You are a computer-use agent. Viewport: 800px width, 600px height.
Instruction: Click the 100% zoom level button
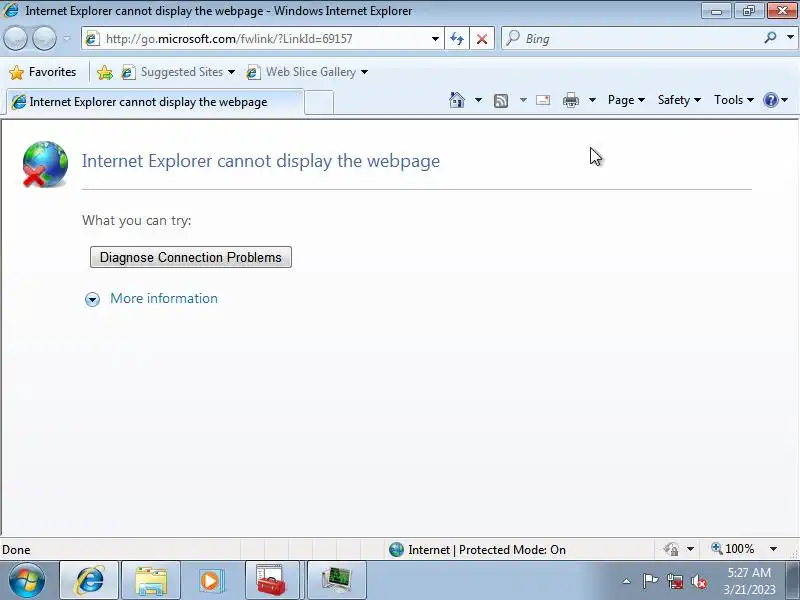[733, 549]
